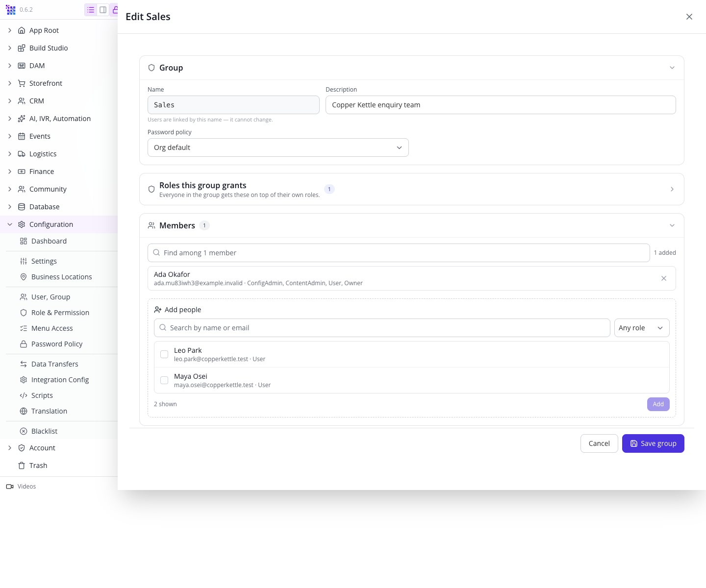The image size is (706, 588).
Task: Click the DAM sidebar icon
Action: (x=22, y=66)
